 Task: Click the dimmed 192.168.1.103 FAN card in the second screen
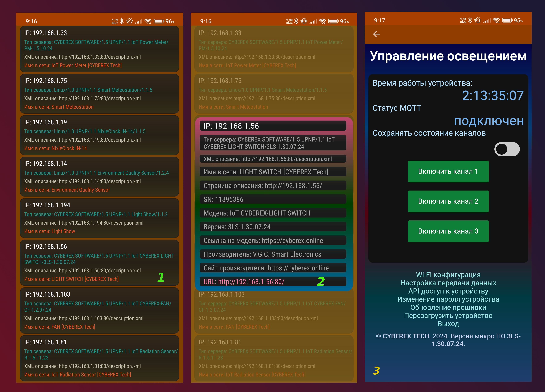[274, 312]
